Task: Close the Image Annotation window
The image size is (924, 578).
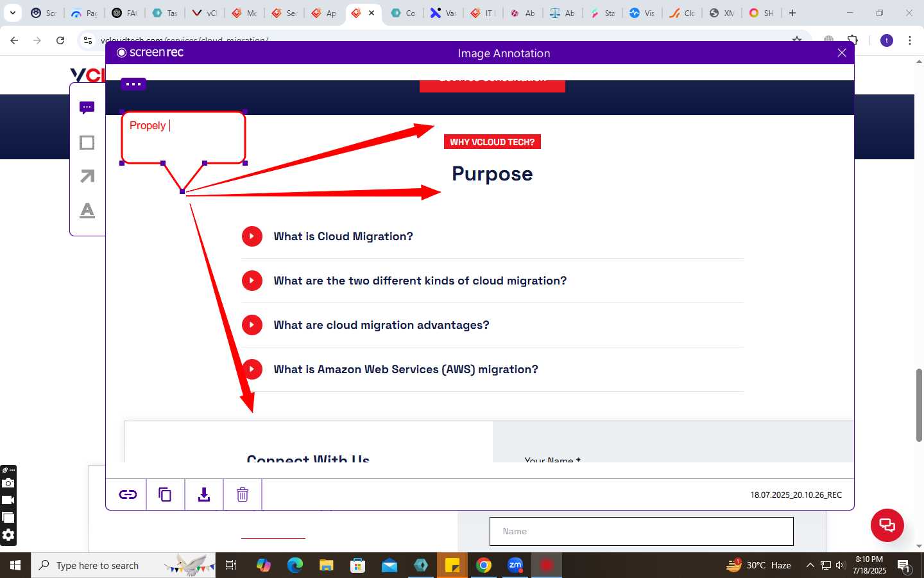Action: click(x=842, y=53)
